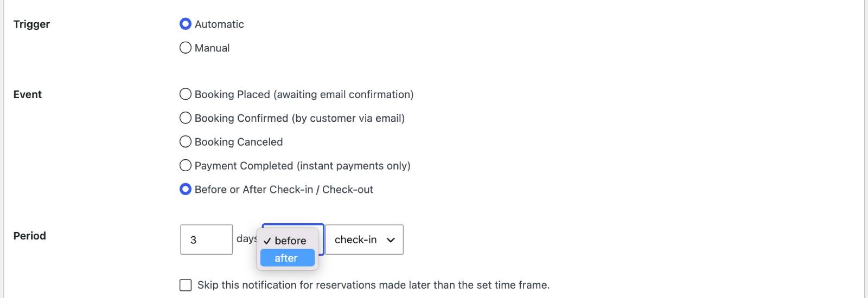Image resolution: width=868 pixels, height=298 pixels.
Task: Click the days number input field
Action: pos(206,239)
